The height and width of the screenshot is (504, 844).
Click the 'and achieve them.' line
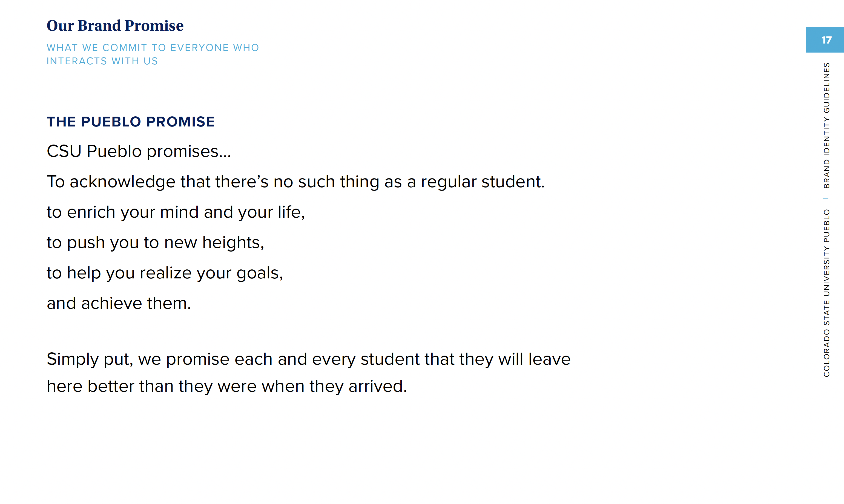[119, 303]
